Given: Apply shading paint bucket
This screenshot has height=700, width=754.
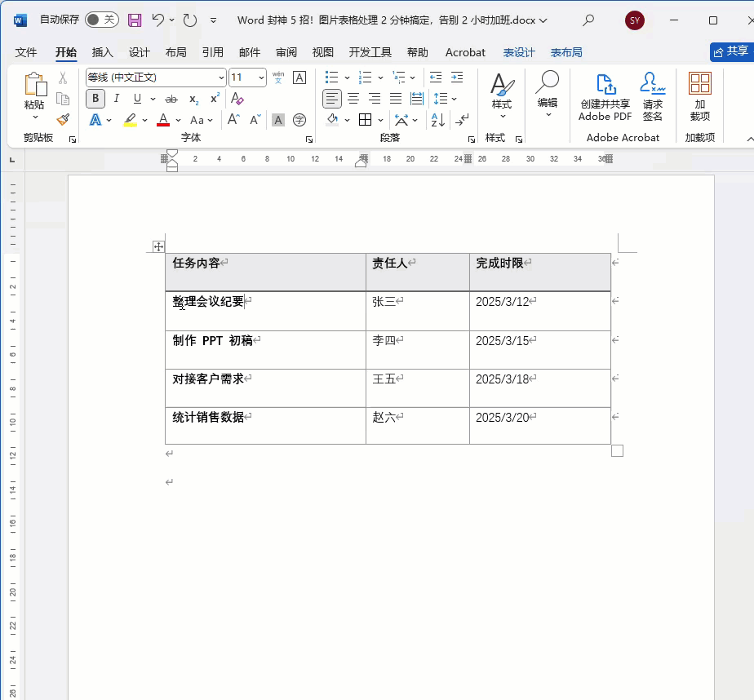Looking at the screenshot, I should click(x=332, y=120).
